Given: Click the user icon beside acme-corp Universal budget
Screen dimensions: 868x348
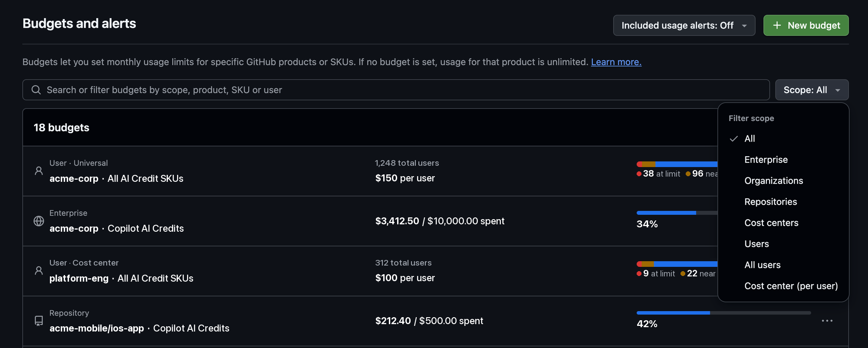Looking at the screenshot, I should click(x=39, y=171).
